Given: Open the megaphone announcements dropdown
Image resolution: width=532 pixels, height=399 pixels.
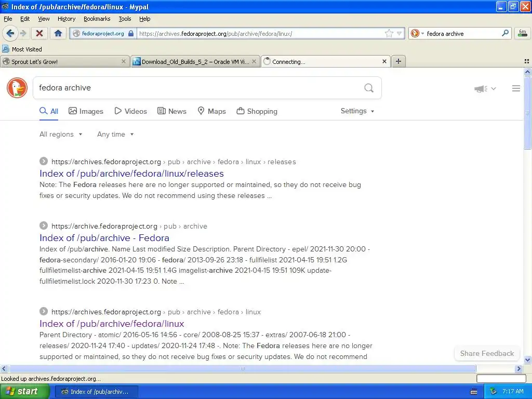Looking at the screenshot, I should (x=485, y=88).
